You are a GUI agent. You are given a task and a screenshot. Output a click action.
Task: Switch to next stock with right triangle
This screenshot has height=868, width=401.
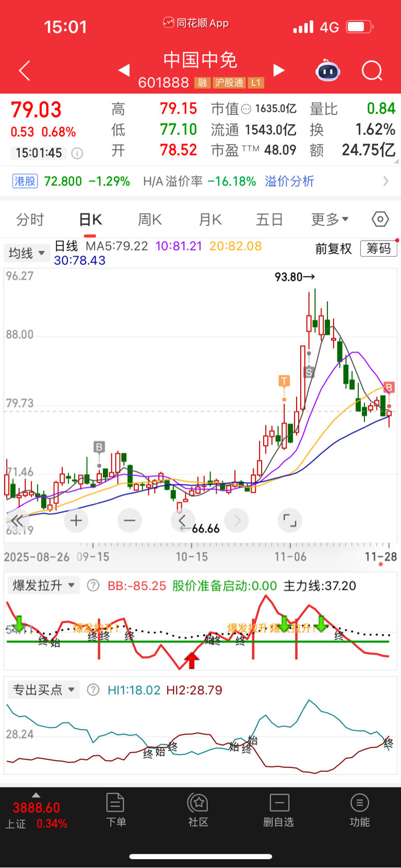(x=279, y=70)
